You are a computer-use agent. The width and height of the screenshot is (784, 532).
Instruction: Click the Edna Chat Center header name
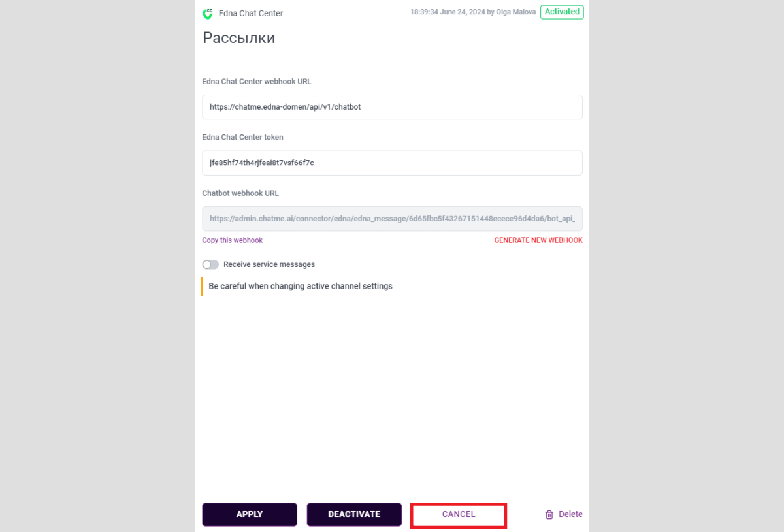(251, 14)
